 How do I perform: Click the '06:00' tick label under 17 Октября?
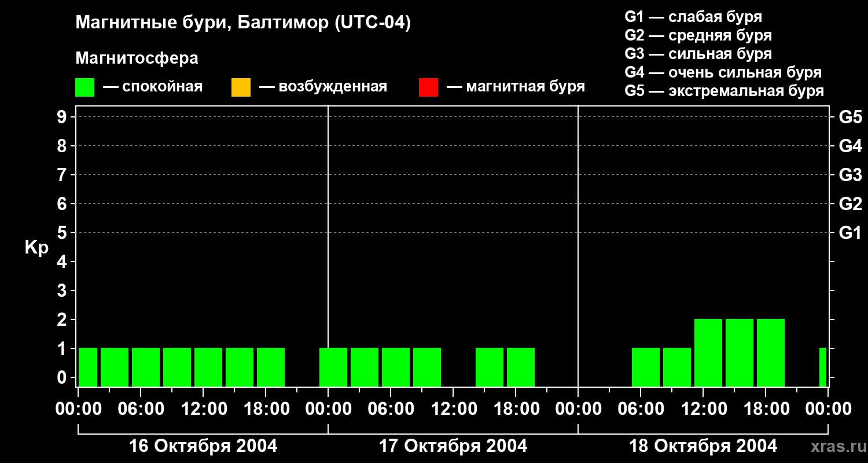391,409
